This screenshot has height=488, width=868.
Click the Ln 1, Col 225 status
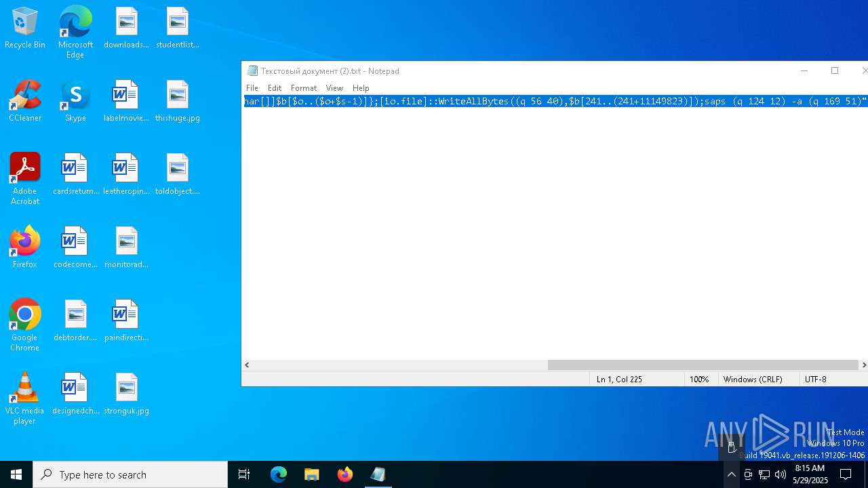619,380
